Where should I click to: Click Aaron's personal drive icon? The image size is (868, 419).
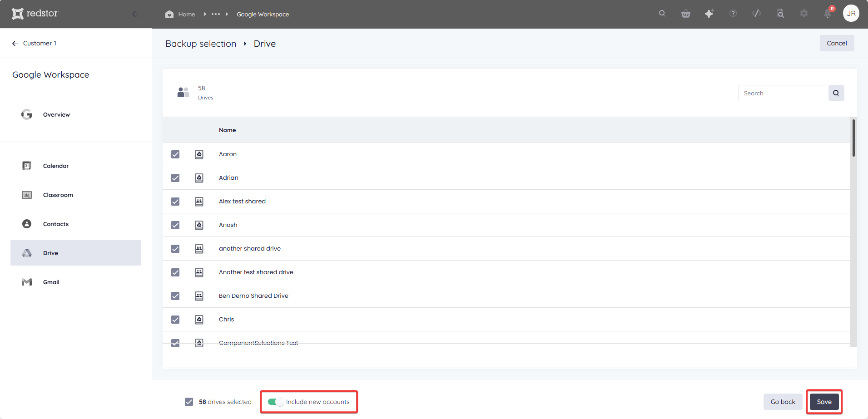click(199, 154)
